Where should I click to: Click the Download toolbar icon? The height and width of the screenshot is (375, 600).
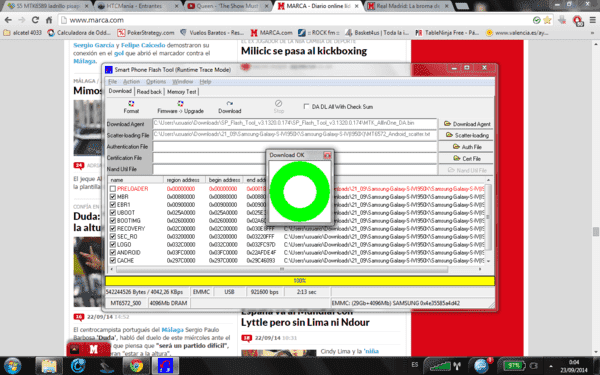click(230, 107)
